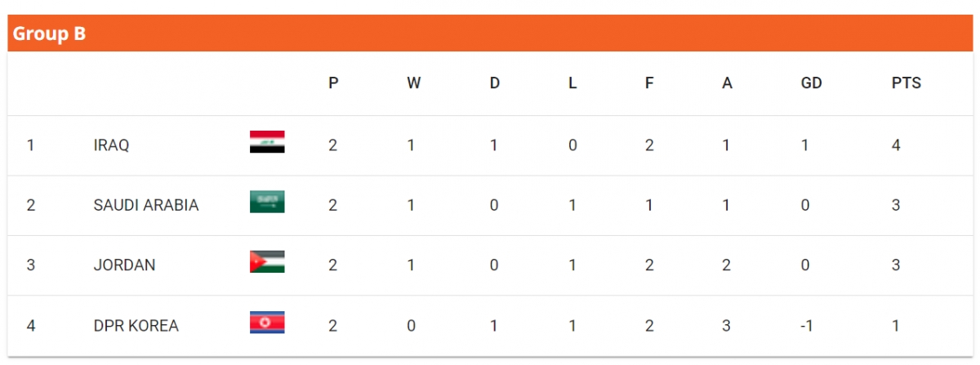Select the D column header
Screen dimensions: 980x365
tap(495, 83)
